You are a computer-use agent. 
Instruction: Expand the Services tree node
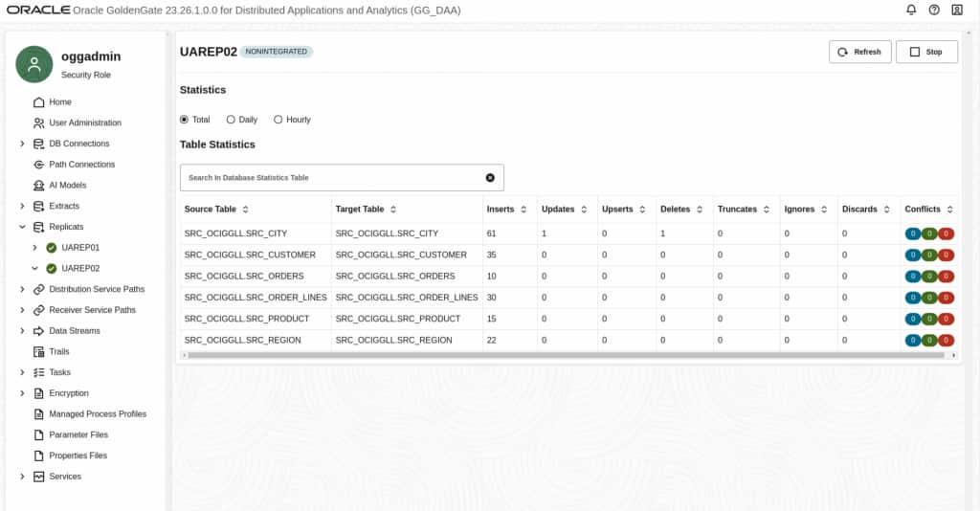click(x=22, y=477)
